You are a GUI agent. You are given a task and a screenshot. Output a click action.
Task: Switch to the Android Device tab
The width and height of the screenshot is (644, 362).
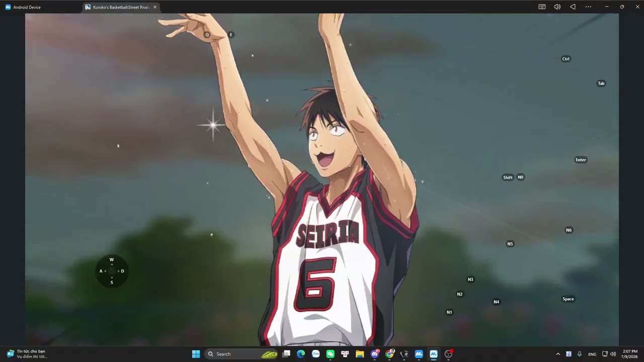click(x=23, y=7)
